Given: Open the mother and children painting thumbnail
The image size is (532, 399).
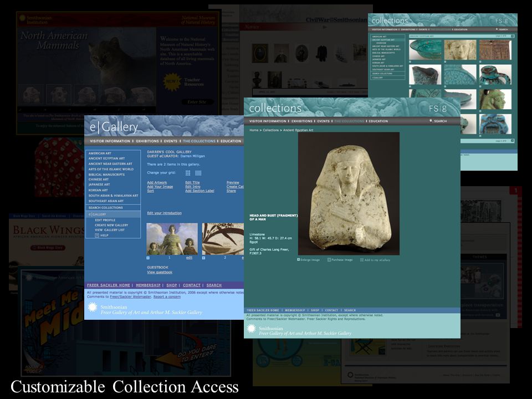Looking at the screenshot, I should 172,239.
